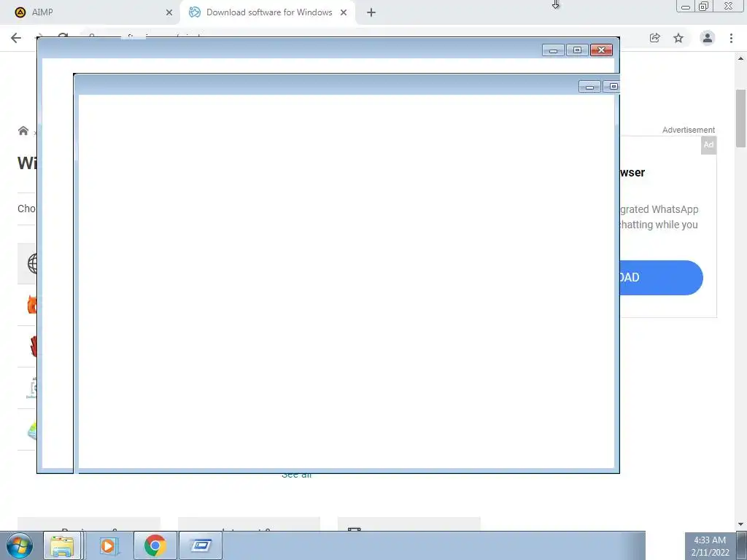Close the outer blank window
The image size is (747, 560).
point(601,50)
